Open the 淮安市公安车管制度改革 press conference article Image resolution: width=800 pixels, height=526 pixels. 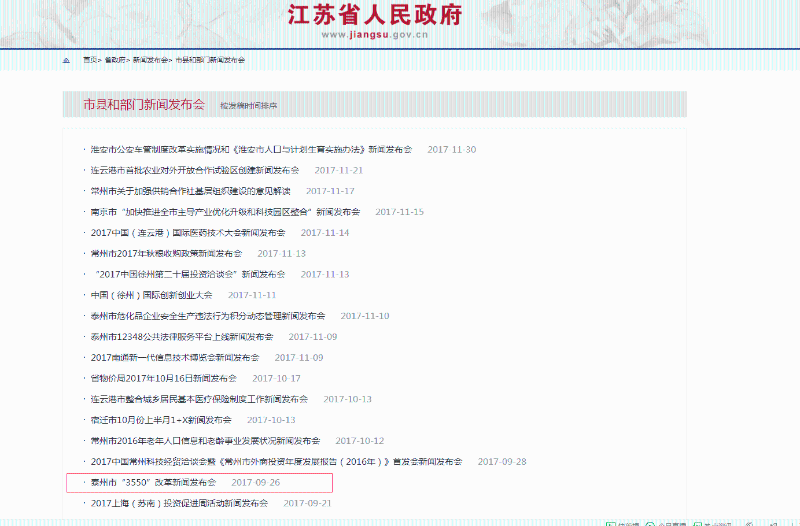(x=250, y=149)
